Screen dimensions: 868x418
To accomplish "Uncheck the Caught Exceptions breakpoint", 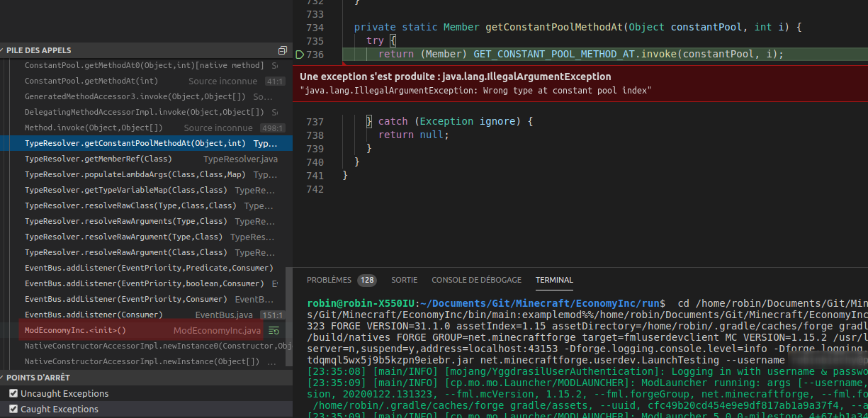I will pos(13,409).
